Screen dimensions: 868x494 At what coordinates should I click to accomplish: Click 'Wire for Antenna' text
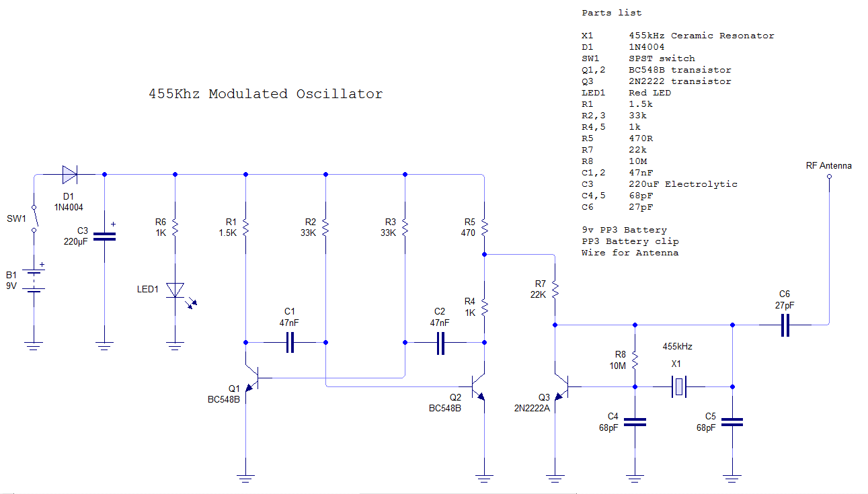(x=630, y=253)
